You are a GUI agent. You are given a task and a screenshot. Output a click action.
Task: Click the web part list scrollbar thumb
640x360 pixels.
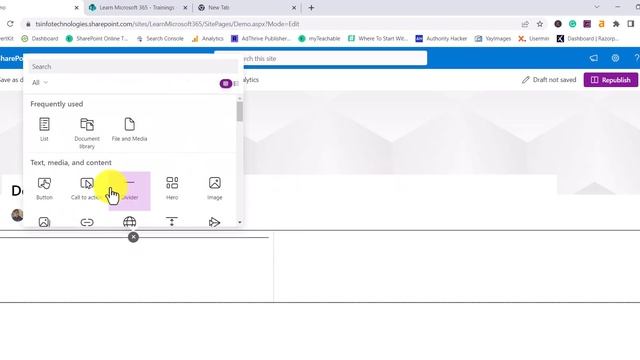coord(240,111)
